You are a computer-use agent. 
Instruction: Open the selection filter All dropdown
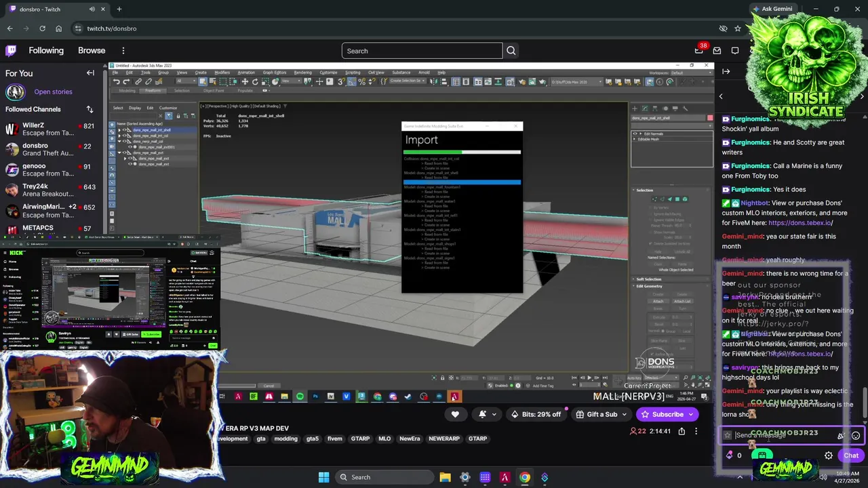pos(184,82)
